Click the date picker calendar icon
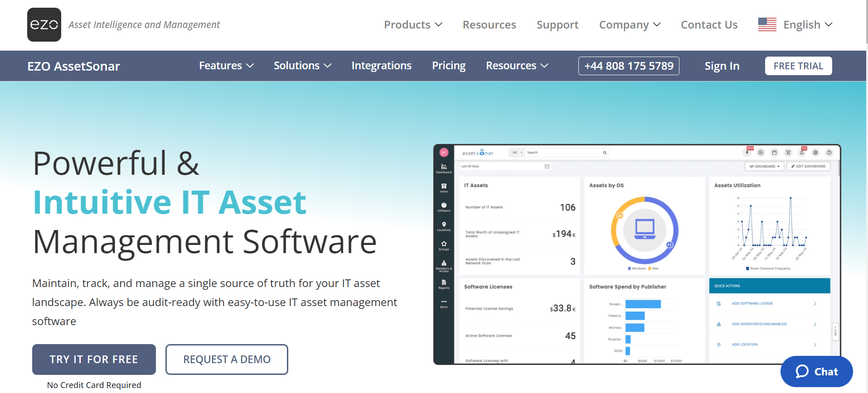Screen dimensions: 868x393 [x=547, y=166]
